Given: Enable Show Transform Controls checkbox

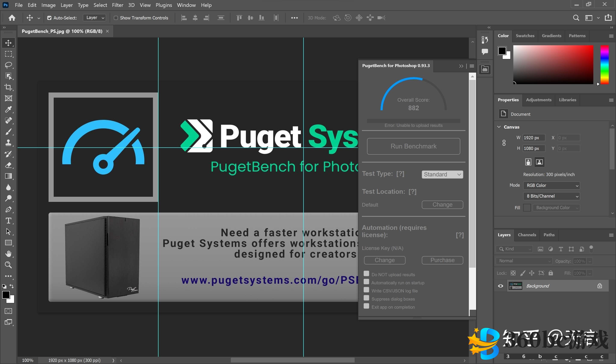Looking at the screenshot, I should pos(116,18).
